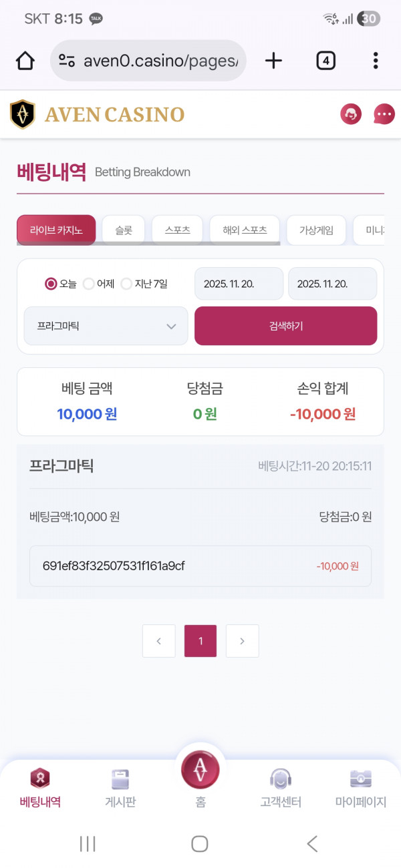Tap the start date field showing 2025.11.20
Image resolution: width=401 pixels, height=868 pixels.
[239, 283]
